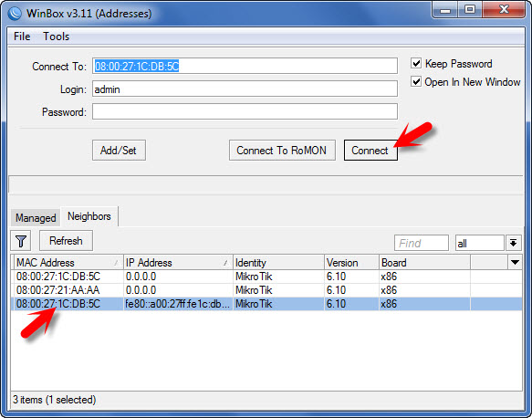This screenshot has width=532, height=418.
Task: Click the WinBox logo in title bar
Action: pyautogui.click(x=15, y=14)
